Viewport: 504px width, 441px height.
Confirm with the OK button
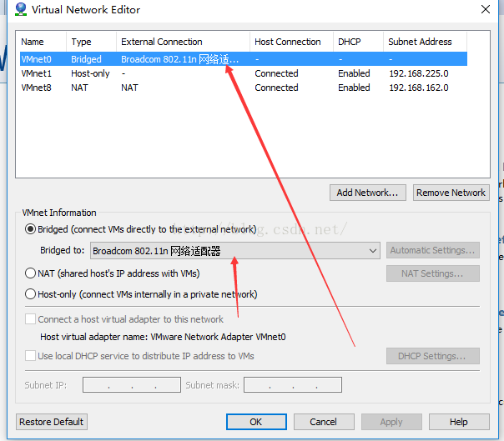(x=256, y=422)
